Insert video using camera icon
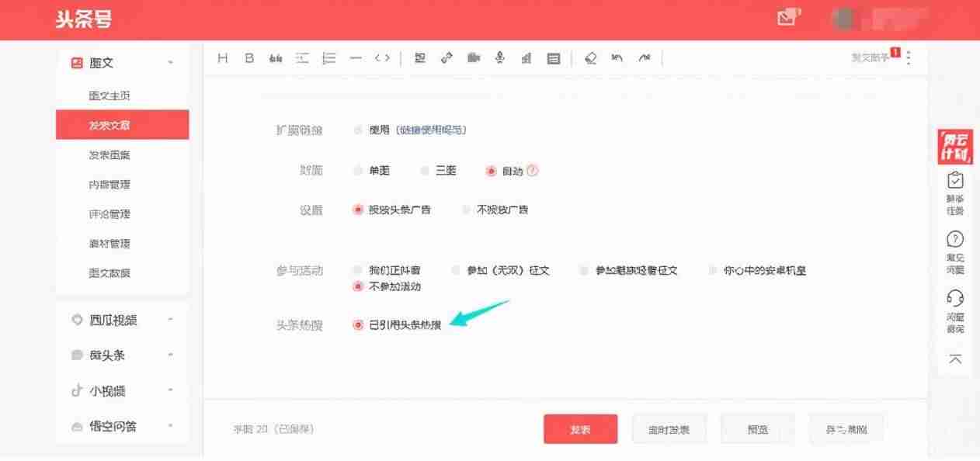Screen dimensions: 980x461 coord(474,58)
